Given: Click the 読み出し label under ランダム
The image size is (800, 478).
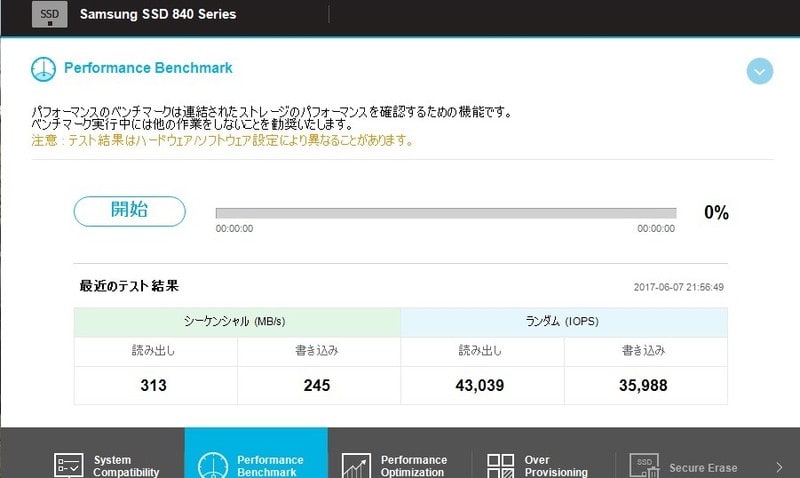Looking at the screenshot, I should tap(480, 350).
